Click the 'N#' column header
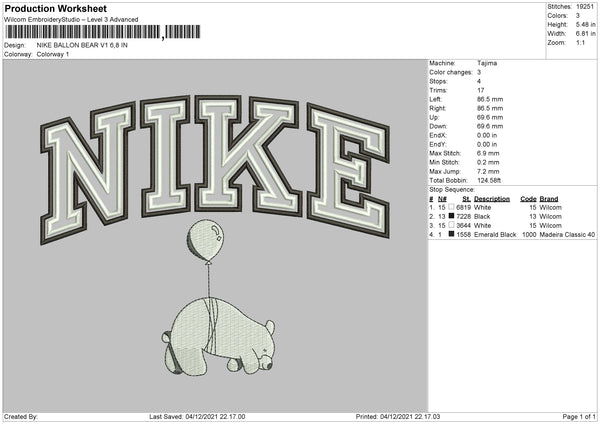The width and height of the screenshot is (600, 424). [442, 199]
